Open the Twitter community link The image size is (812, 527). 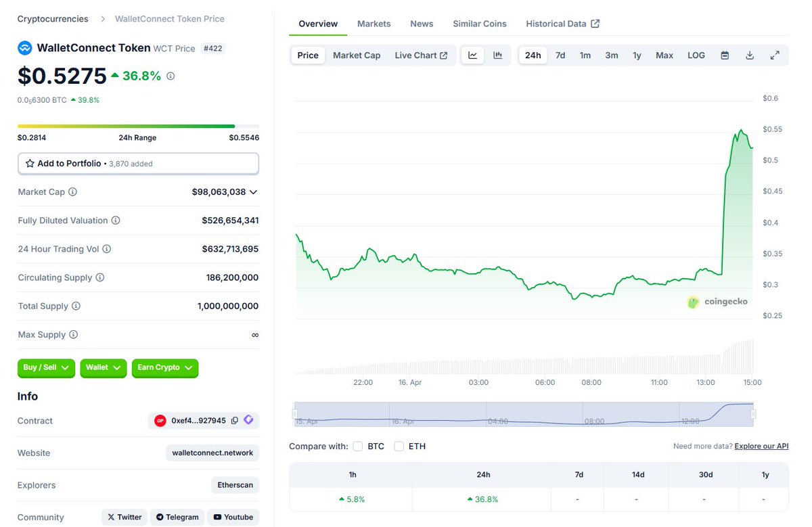coord(125,518)
